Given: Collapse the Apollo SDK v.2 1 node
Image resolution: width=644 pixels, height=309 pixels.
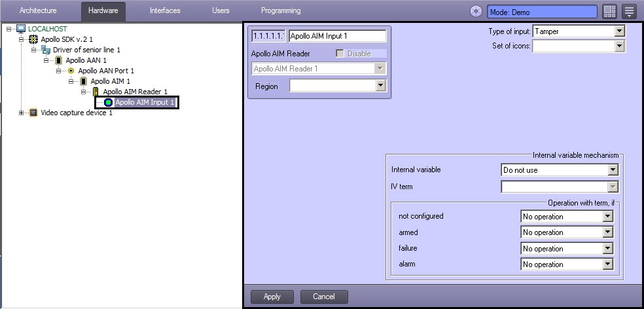Looking at the screenshot, I should [x=22, y=39].
